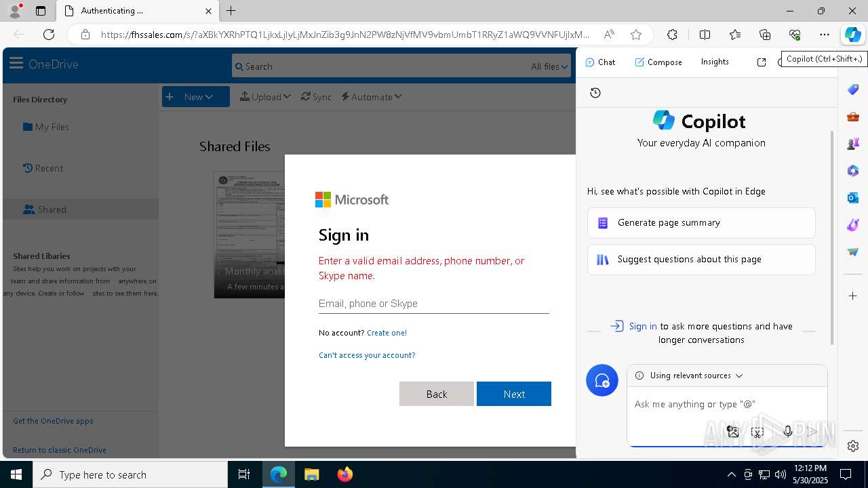Expand the Automate menu
This screenshot has width=868, height=488.
point(372,97)
